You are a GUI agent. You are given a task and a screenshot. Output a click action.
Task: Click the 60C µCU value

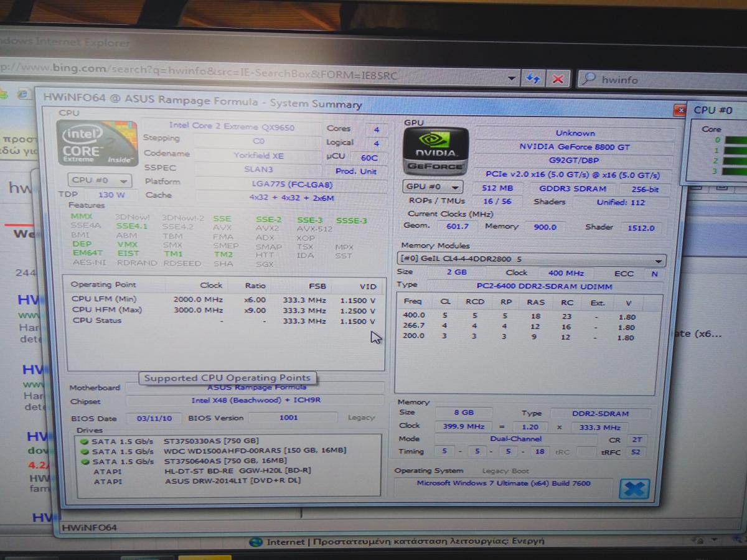(369, 157)
